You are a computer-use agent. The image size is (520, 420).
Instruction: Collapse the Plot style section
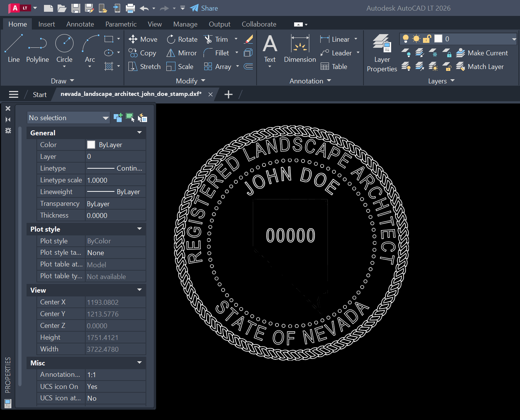139,229
